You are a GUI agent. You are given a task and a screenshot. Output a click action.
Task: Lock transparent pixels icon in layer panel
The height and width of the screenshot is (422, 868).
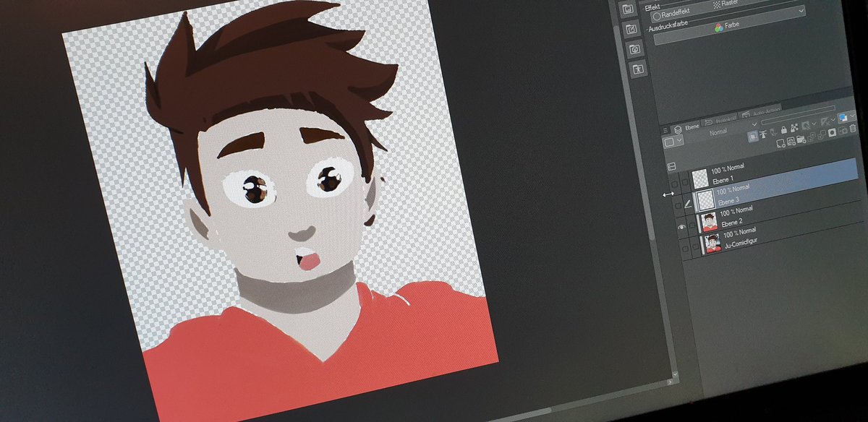[x=794, y=128]
